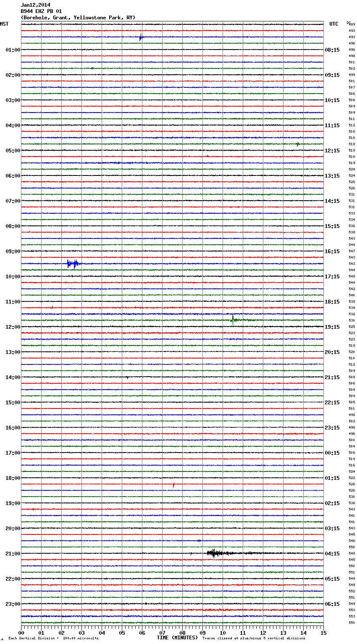Click minute tick 05 on bottom time axis
357x644 pixels.
122,633
